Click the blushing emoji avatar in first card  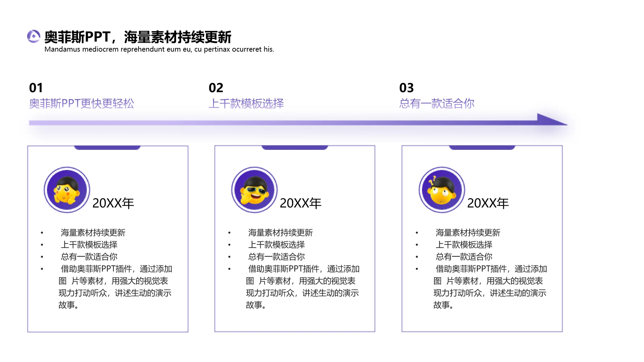pyautogui.click(x=67, y=190)
